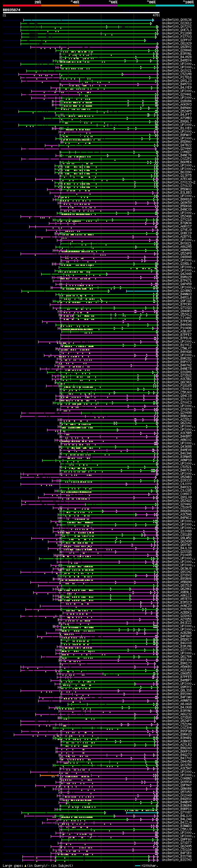The image size is (197, 868).
Task: Select the UniRef100_O81929 label
Action: [176, 43]
